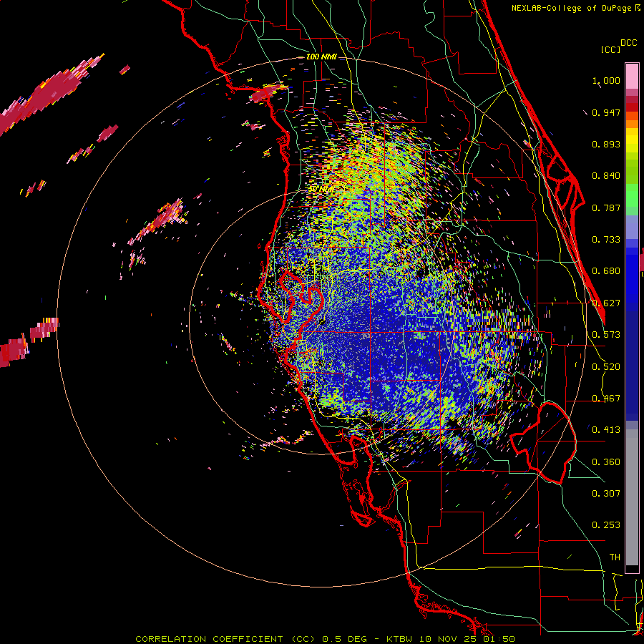Pick the pink swatch at the top of the color bar
The height and width of the screenshot is (644, 644).
pos(632,76)
